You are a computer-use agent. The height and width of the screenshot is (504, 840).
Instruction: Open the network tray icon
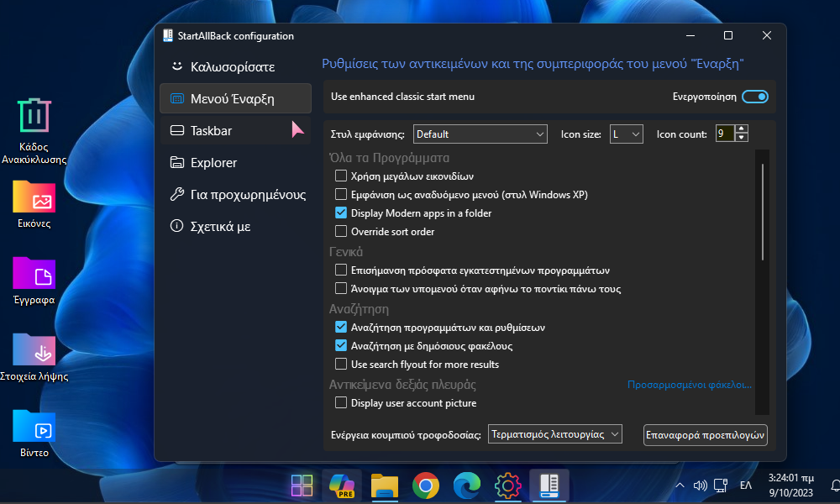pos(721,486)
